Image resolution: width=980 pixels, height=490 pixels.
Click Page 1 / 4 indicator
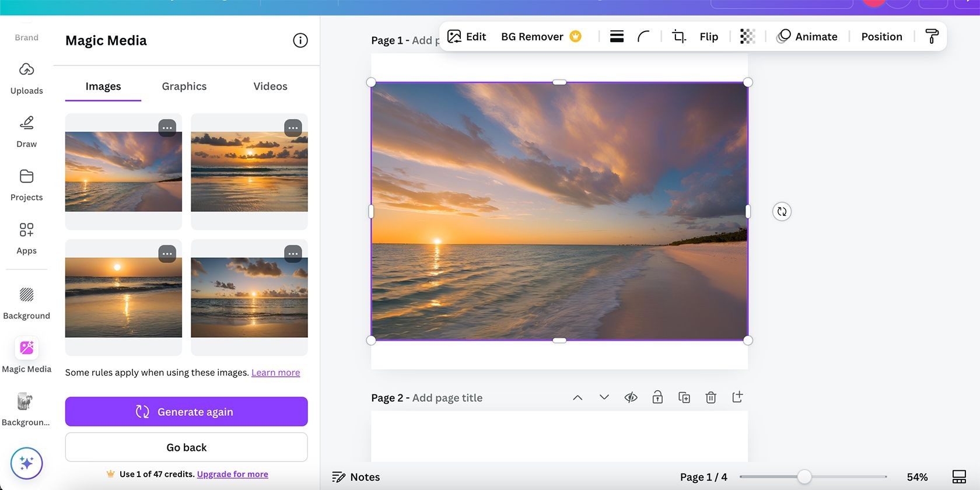tap(703, 477)
